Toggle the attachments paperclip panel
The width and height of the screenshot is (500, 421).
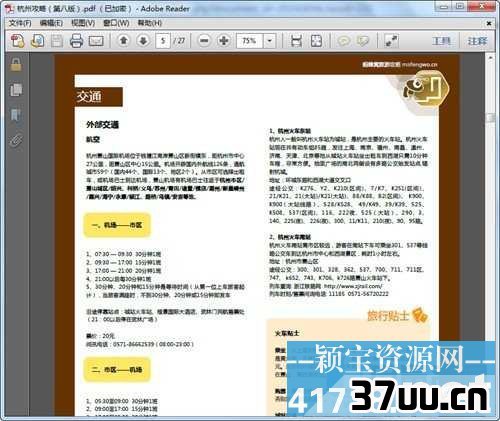point(16,140)
